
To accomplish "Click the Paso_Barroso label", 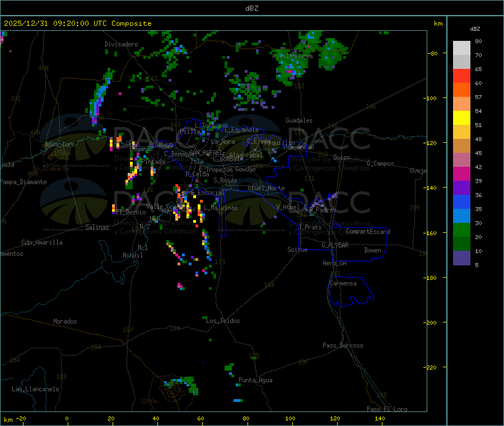I will coord(343,346).
